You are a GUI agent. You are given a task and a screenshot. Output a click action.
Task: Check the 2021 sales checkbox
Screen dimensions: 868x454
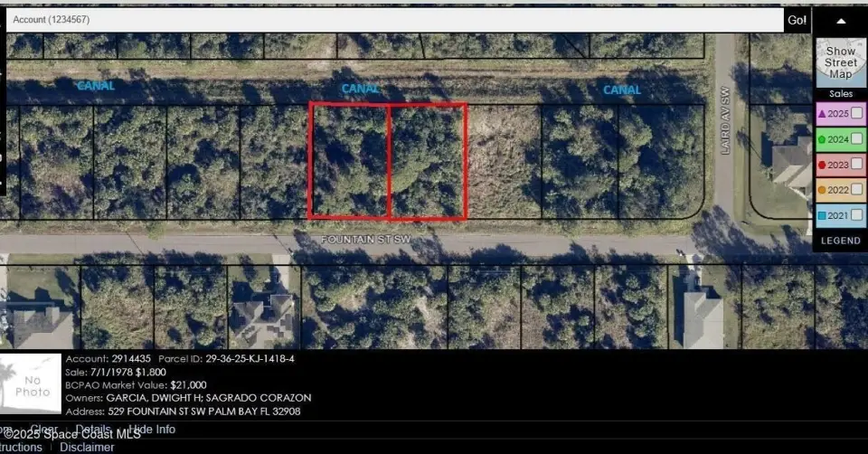(855, 216)
